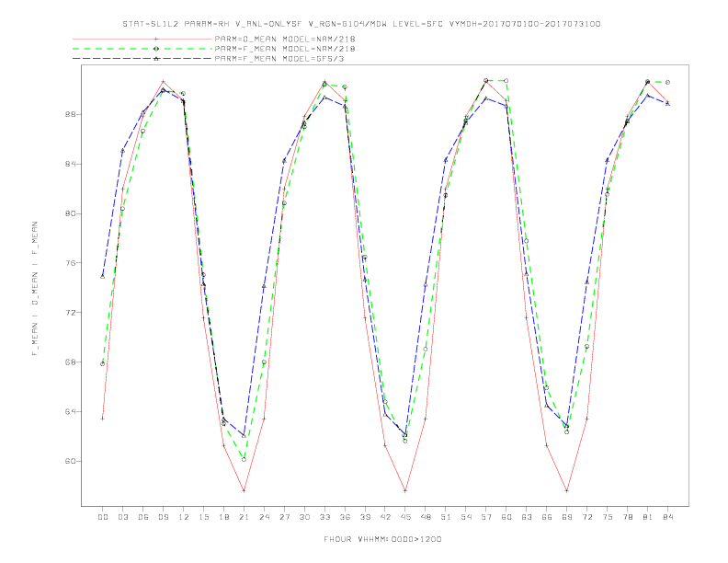The image size is (728, 563).
Task: Click y-axis tick value 68
Action: [71, 362]
